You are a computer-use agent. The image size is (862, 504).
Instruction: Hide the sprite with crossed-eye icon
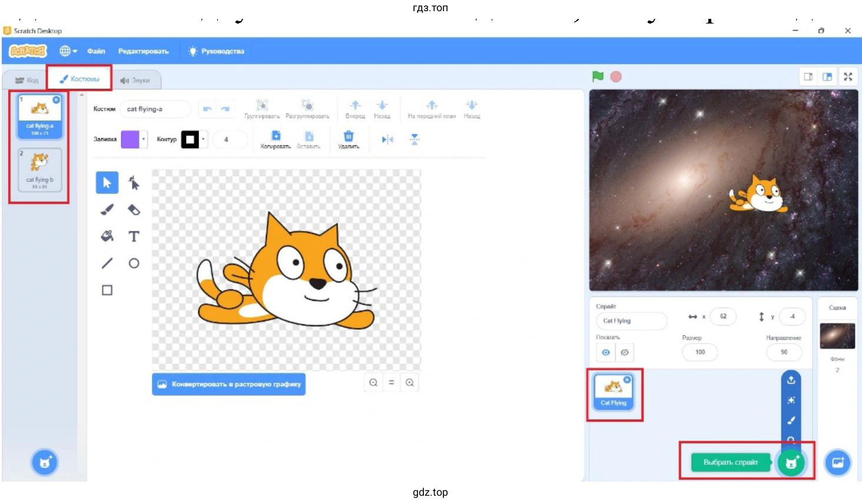point(625,352)
